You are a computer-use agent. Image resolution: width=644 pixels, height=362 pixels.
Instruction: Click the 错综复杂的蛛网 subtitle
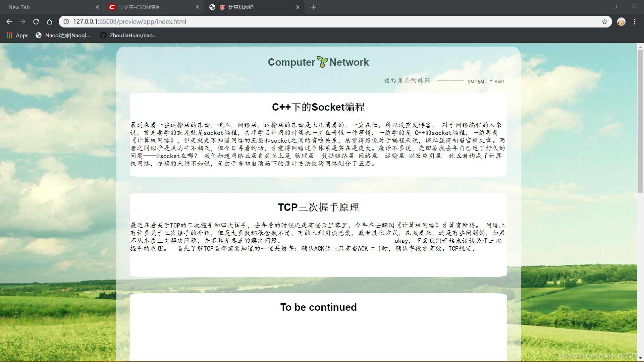(x=407, y=80)
